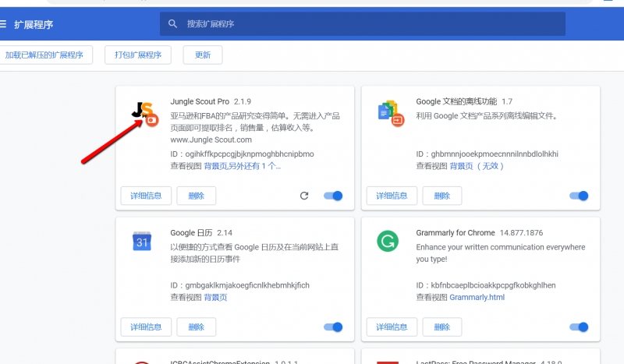Screen dimensions: 624x364
Task: Click 删除 for Grammarly for Chrome
Action: click(442, 327)
